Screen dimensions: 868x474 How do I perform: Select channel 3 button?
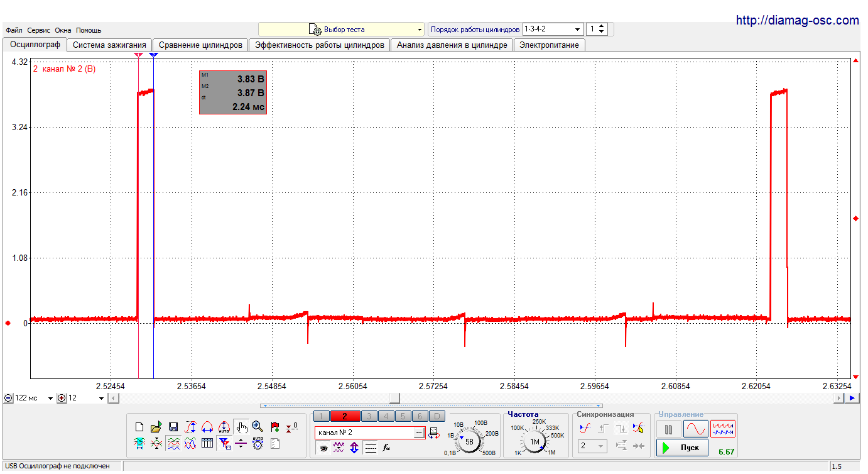point(369,416)
